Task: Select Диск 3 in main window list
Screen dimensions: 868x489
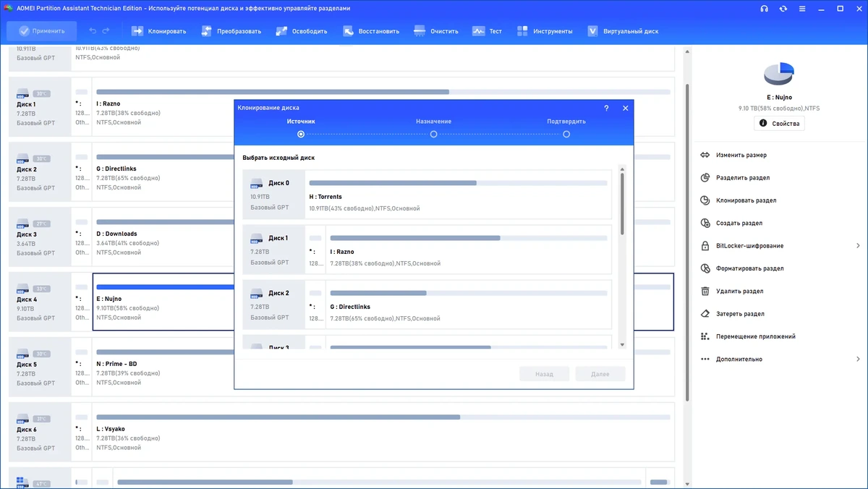Action: (x=40, y=237)
